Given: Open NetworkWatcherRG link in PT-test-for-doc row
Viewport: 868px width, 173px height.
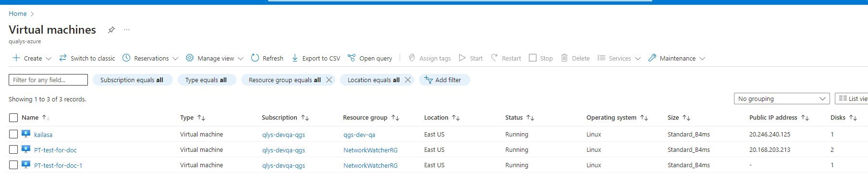Looking at the screenshot, I should click(x=370, y=150).
